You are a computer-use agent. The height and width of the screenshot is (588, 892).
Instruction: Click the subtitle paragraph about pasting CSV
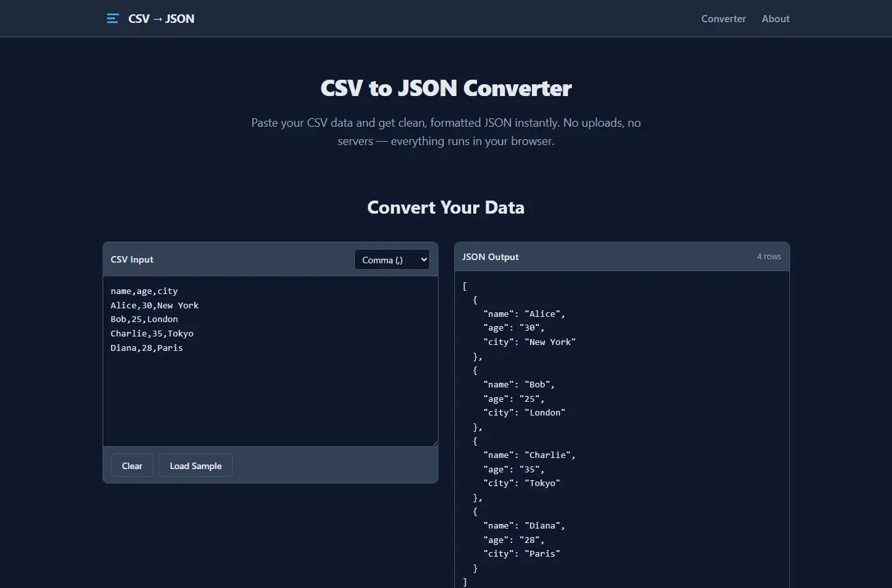446,132
